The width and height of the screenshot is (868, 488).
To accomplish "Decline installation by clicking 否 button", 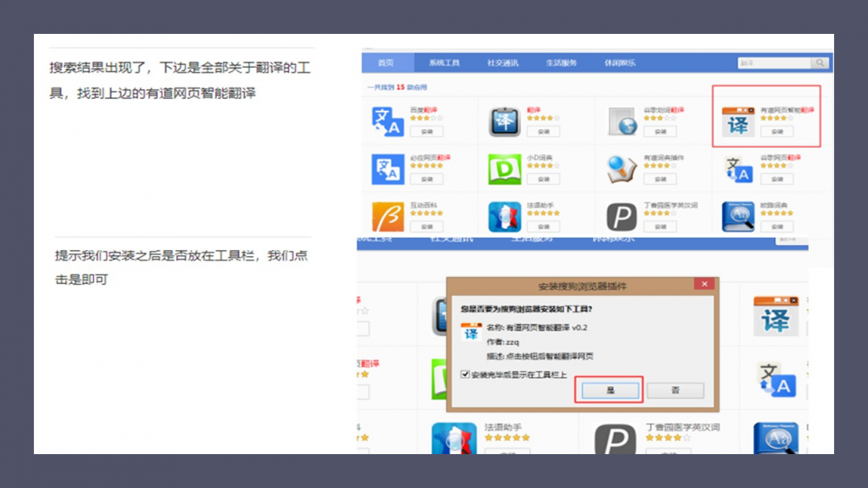I will pos(675,391).
